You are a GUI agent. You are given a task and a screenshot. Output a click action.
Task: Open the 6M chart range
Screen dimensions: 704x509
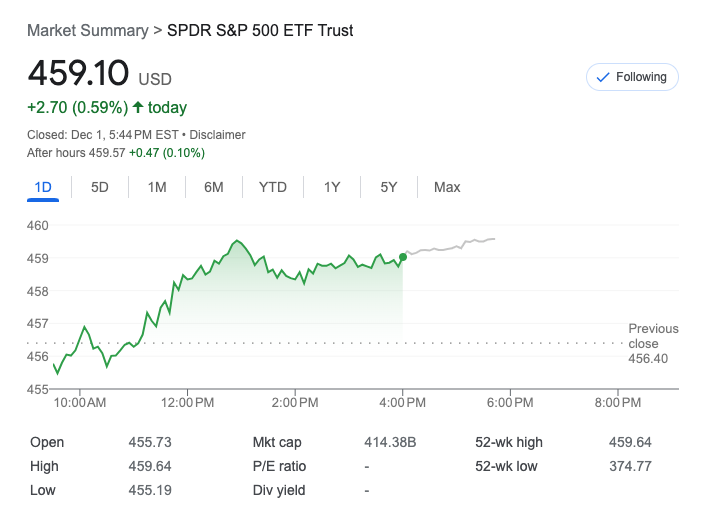click(214, 187)
